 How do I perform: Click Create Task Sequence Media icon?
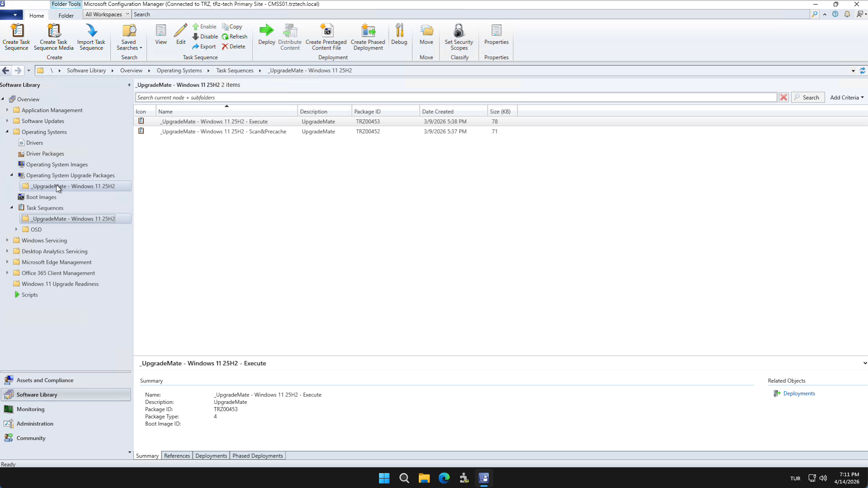coord(54,37)
